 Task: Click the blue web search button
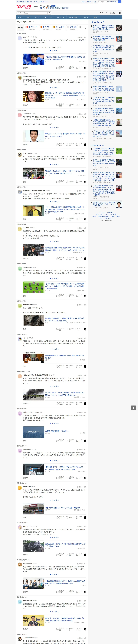tap(120, 2)
